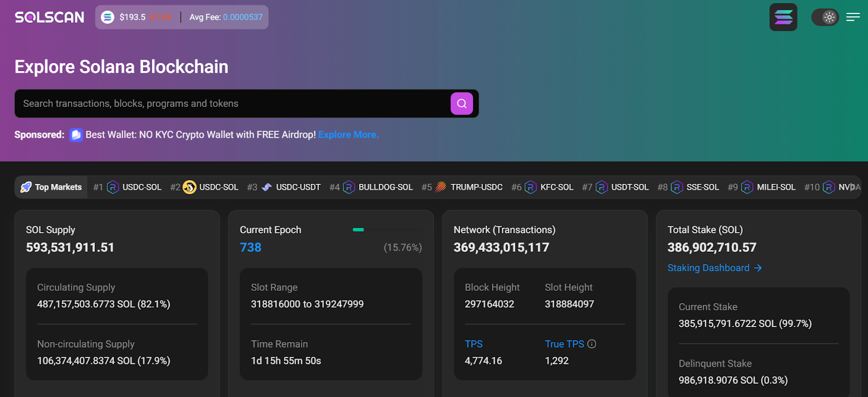Select the Circulating Supply value
Viewport: 868px width, 397px height.
point(104,304)
